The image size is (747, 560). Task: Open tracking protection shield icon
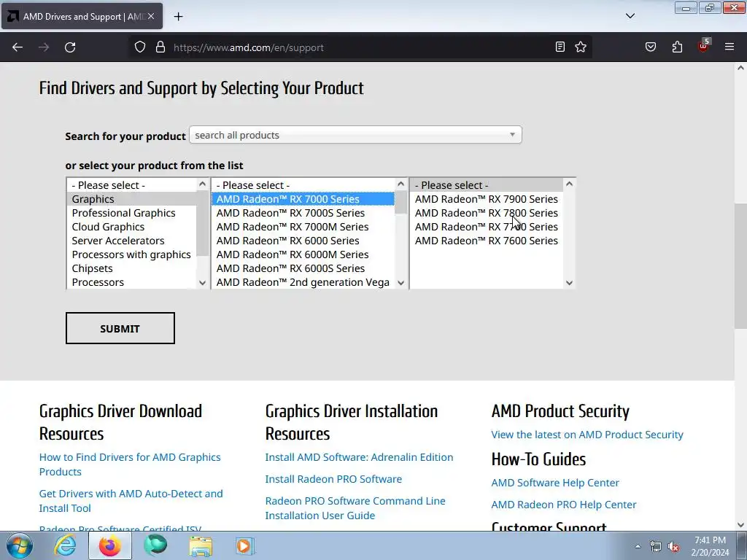click(x=139, y=47)
